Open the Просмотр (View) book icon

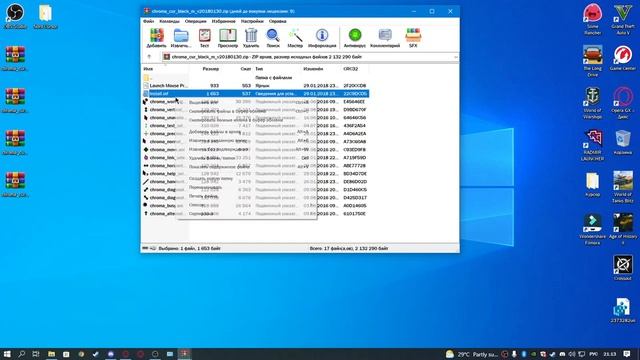coord(228,38)
